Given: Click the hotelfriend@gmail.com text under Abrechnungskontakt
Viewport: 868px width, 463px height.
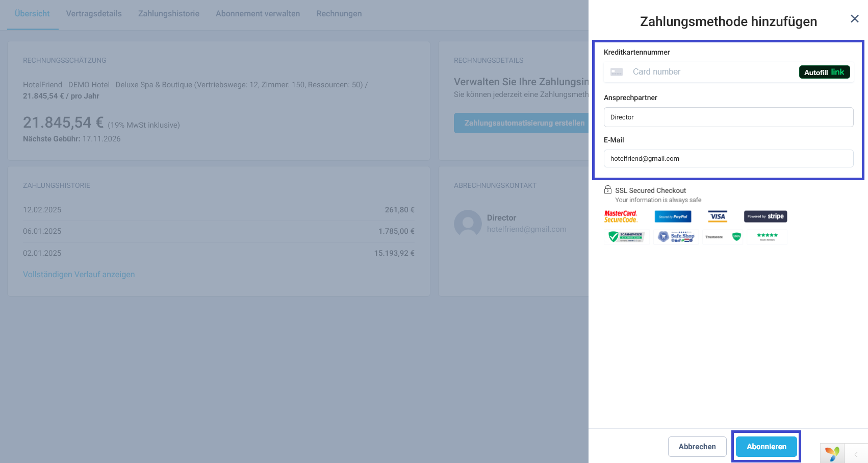Looking at the screenshot, I should pos(527,229).
